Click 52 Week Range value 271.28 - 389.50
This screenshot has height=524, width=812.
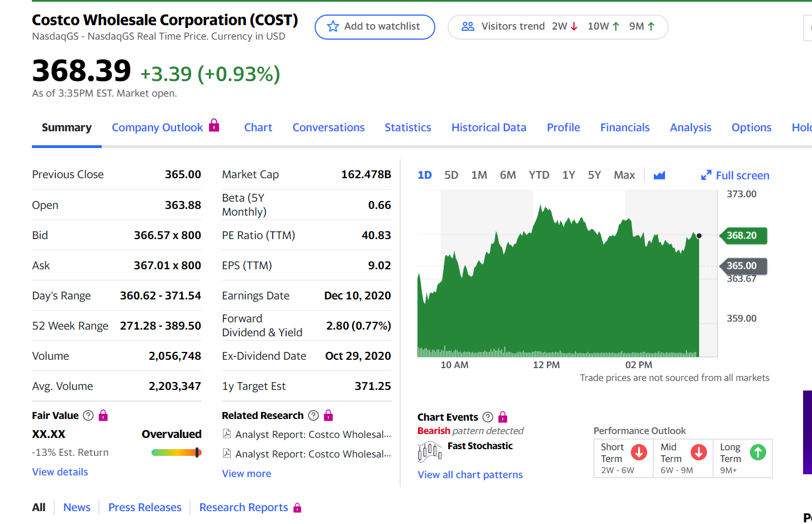click(160, 326)
